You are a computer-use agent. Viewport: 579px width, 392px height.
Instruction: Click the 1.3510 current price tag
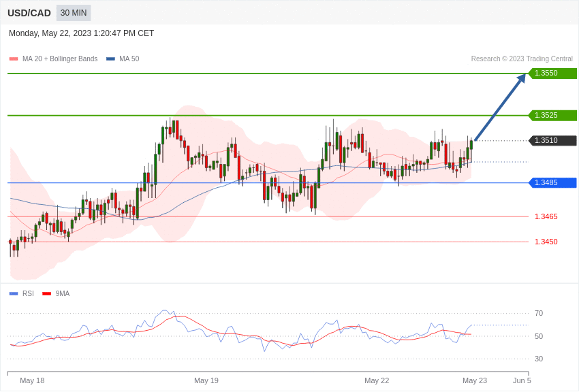(552, 140)
